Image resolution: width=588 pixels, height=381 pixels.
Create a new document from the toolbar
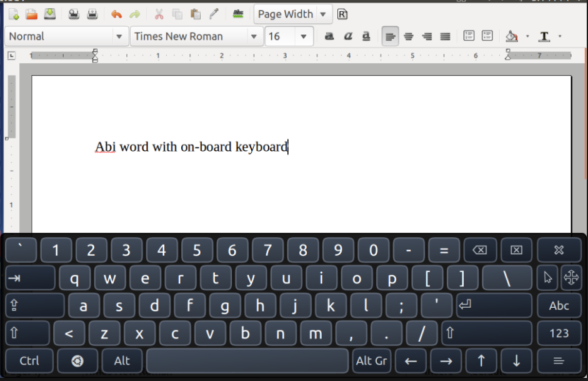click(14, 14)
